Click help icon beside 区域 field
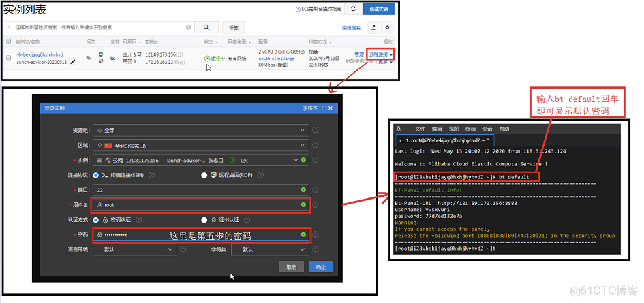This screenshot has height=303, width=644. coord(316,145)
